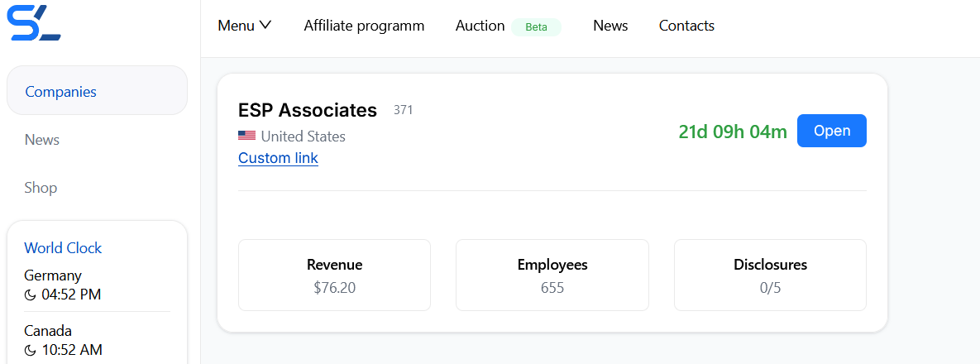Click the World Clock heading

[x=63, y=247]
